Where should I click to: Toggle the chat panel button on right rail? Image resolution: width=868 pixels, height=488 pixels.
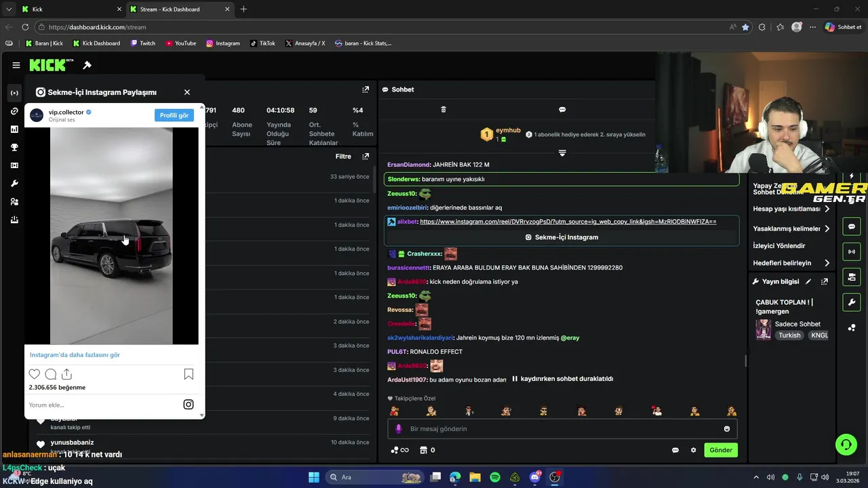(852, 226)
